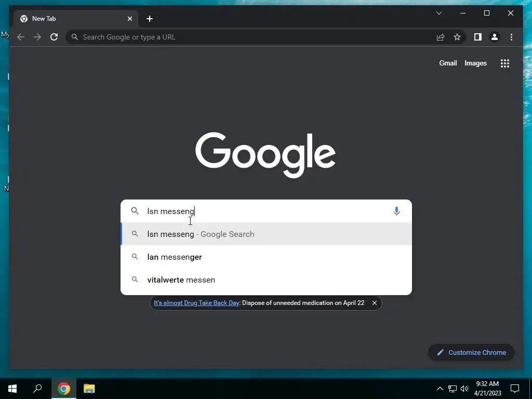Choose the 'lan messenger' suggestion
Image resolution: width=532 pixels, height=399 pixels.
[x=266, y=257]
